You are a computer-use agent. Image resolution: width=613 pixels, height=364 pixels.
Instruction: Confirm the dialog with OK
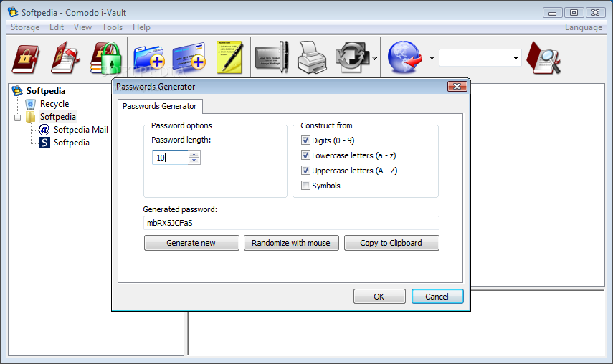tap(379, 297)
